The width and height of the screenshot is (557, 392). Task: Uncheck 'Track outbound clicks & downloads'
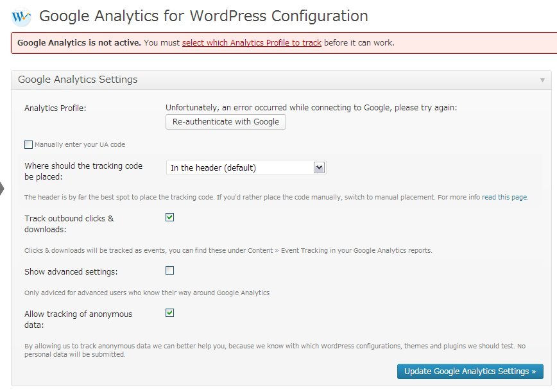[170, 217]
